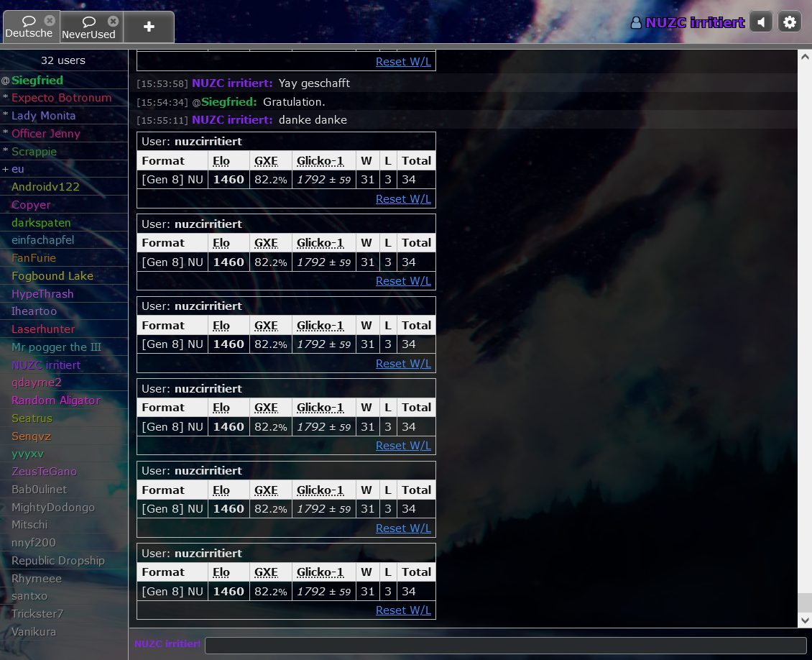Click the chat message input field
The height and width of the screenshot is (660, 812).
click(x=505, y=645)
